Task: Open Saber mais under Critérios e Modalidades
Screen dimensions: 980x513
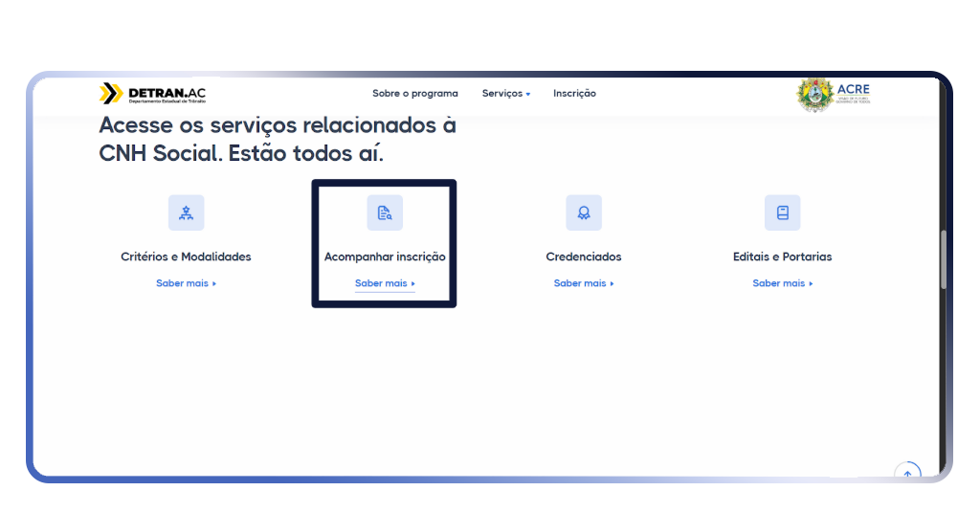Action: click(187, 283)
